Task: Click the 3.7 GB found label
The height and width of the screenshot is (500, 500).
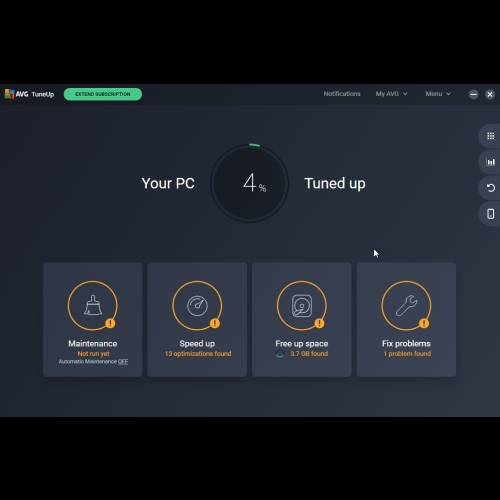Action: [x=309, y=354]
